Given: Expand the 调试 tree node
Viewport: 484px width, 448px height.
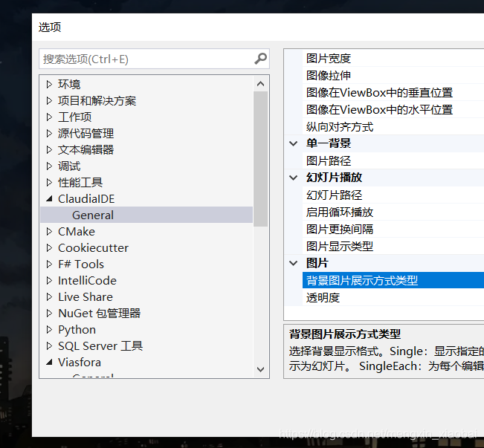Looking at the screenshot, I should tap(49, 166).
